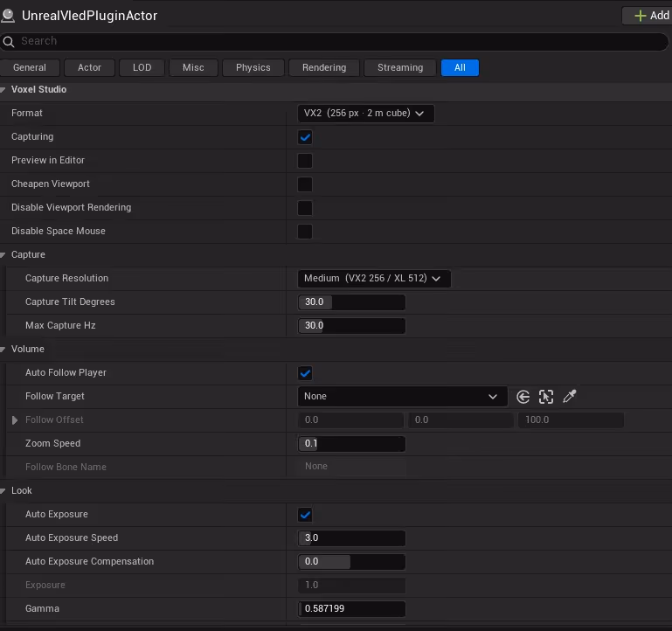Click the Max Capture Hz label
672x631 pixels.
[60, 326]
